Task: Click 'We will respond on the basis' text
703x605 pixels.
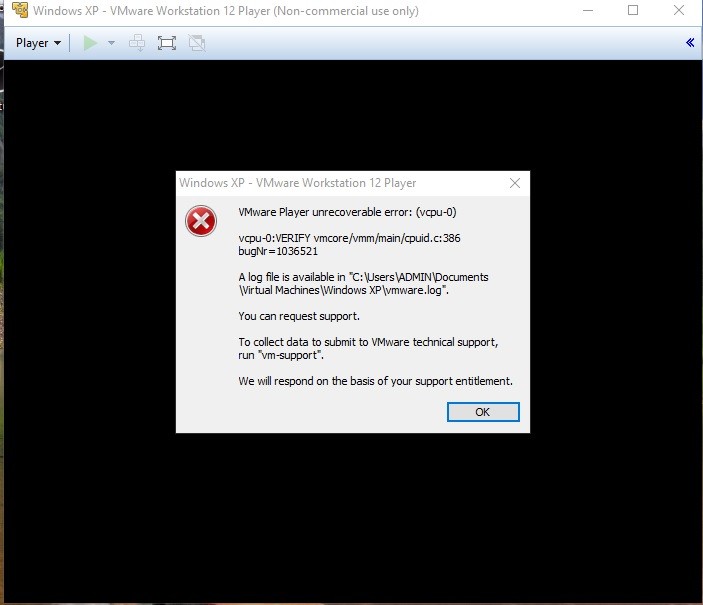Action: click(375, 381)
